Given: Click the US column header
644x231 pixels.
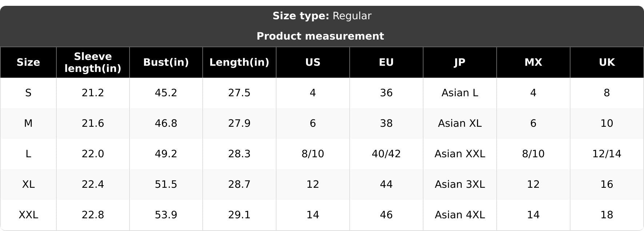Looking at the screenshot, I should [313, 62].
